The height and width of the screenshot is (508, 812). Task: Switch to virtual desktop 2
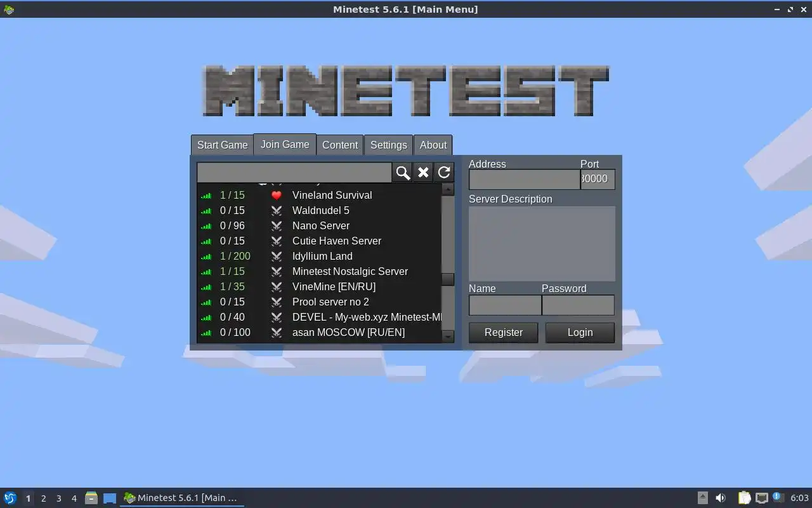pyautogui.click(x=43, y=498)
